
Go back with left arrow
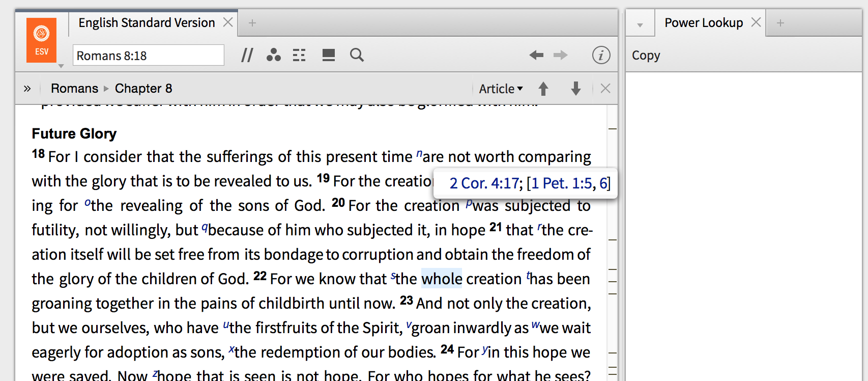(x=536, y=55)
